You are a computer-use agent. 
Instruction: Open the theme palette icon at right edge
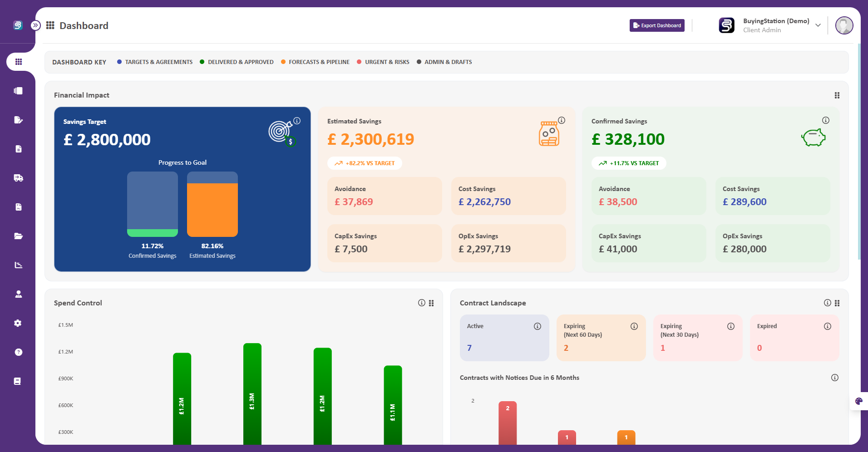pyautogui.click(x=858, y=401)
